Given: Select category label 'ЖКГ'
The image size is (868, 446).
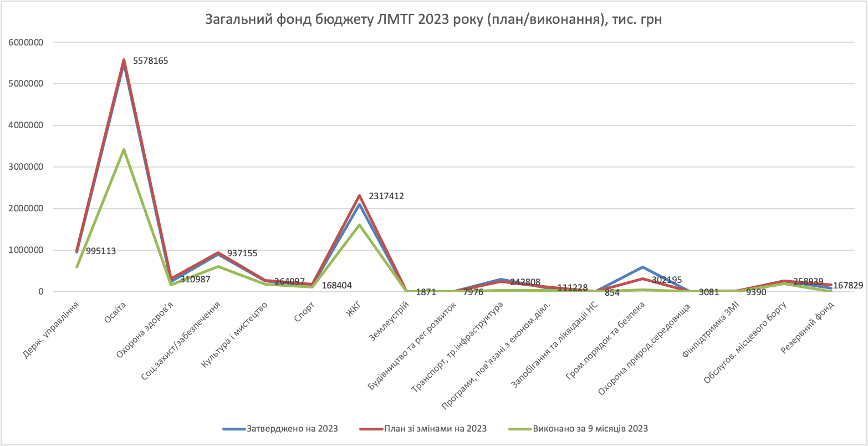Looking at the screenshot, I should click(355, 310).
